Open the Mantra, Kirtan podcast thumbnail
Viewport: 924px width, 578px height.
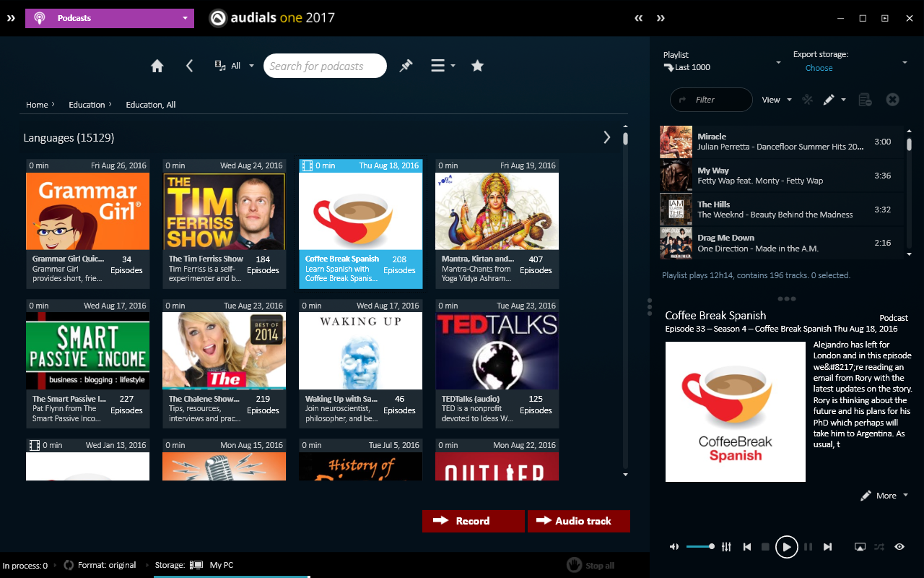click(x=497, y=211)
